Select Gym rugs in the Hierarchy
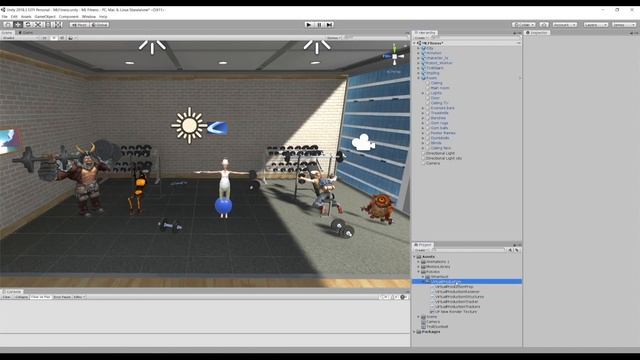Image resolution: width=640 pixels, height=360 pixels. (439, 123)
